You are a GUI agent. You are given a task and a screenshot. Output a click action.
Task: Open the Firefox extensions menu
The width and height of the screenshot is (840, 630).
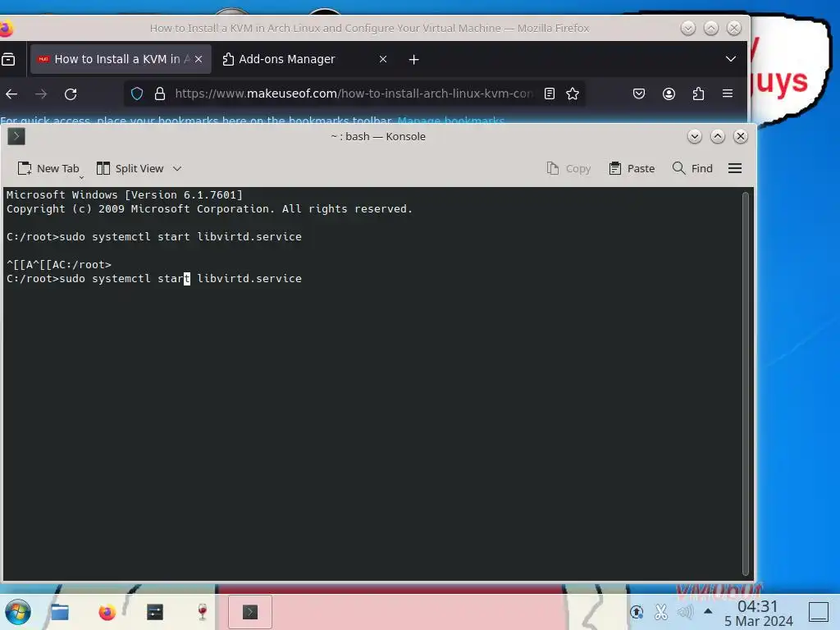click(x=698, y=94)
